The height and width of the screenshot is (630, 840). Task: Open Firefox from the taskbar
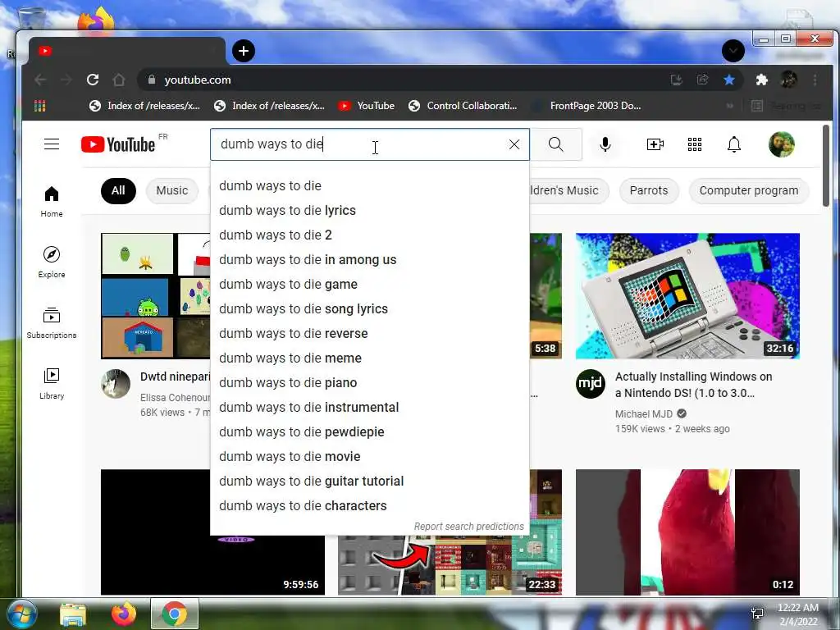pyautogui.click(x=124, y=614)
